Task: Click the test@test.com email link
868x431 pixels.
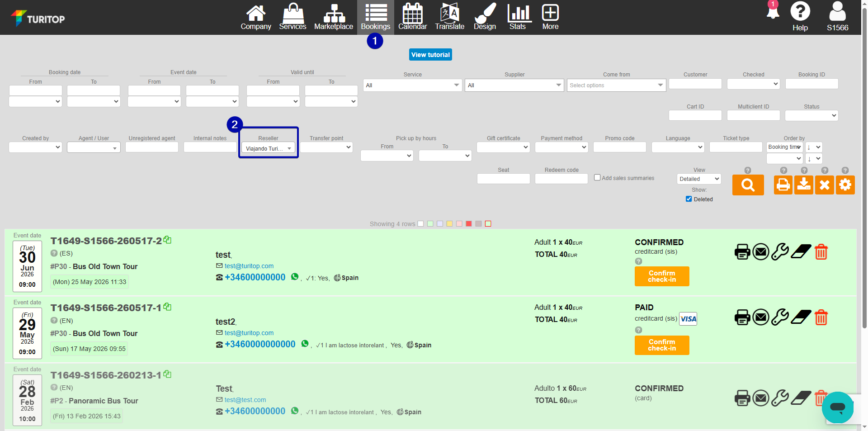Action: (245, 400)
